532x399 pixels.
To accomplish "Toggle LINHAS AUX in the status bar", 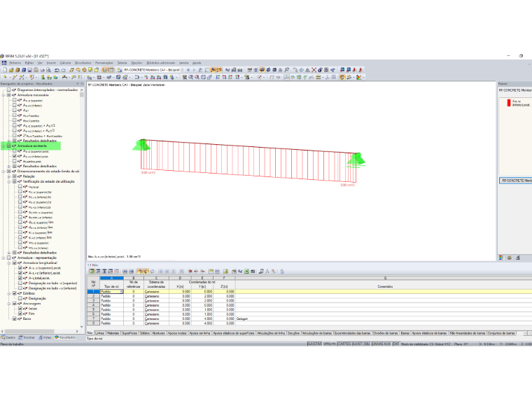I will (x=381, y=344).
